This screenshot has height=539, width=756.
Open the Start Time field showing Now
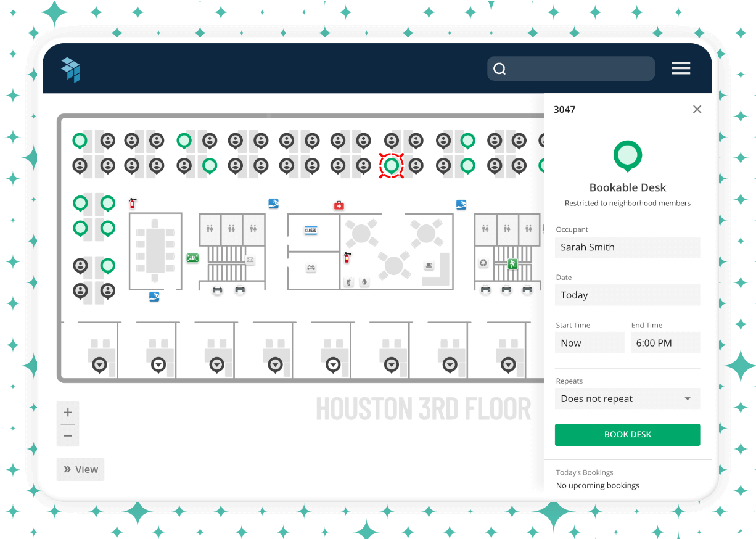point(590,343)
